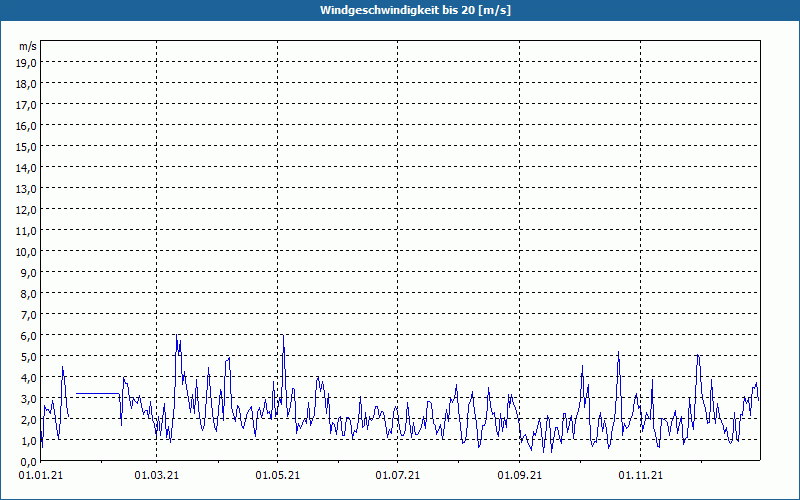Click the 1,0 y-axis label
The image size is (800, 500).
(x=28, y=441)
